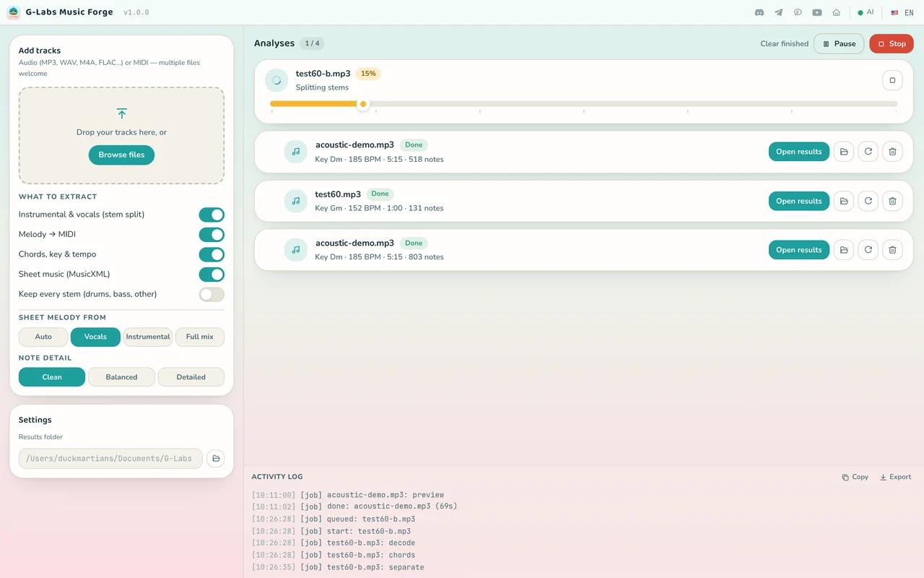Stop all analyses

(892, 43)
